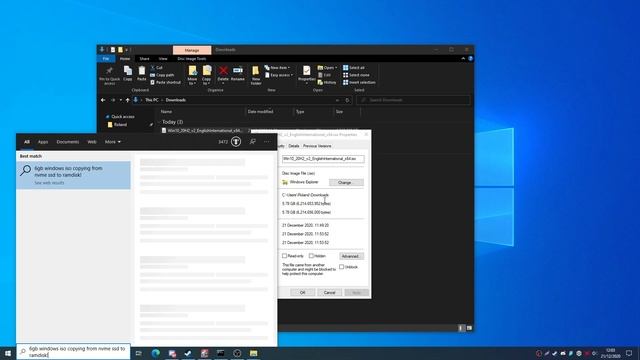The height and width of the screenshot is (360, 640).
Task: Click the Up one level arrow
Action: pyautogui.click(x=128, y=100)
